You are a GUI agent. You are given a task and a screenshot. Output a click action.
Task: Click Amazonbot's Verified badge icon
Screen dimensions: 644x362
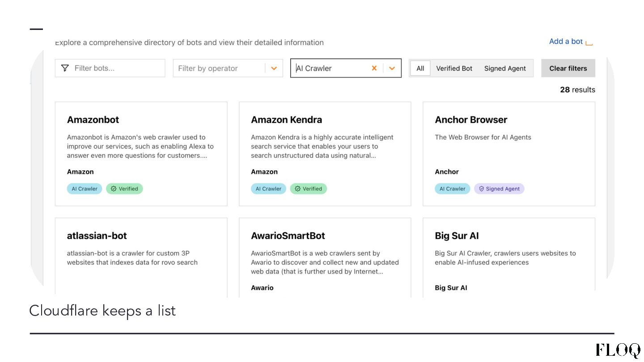[x=114, y=189]
